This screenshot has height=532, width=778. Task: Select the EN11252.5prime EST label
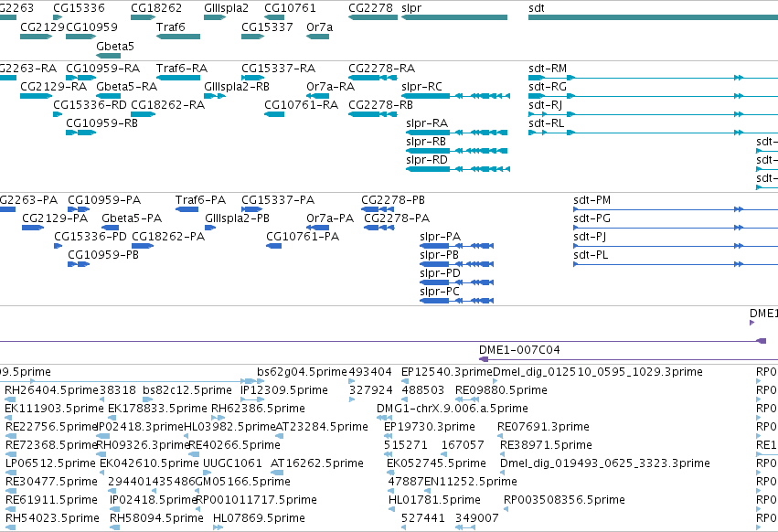click(472, 482)
